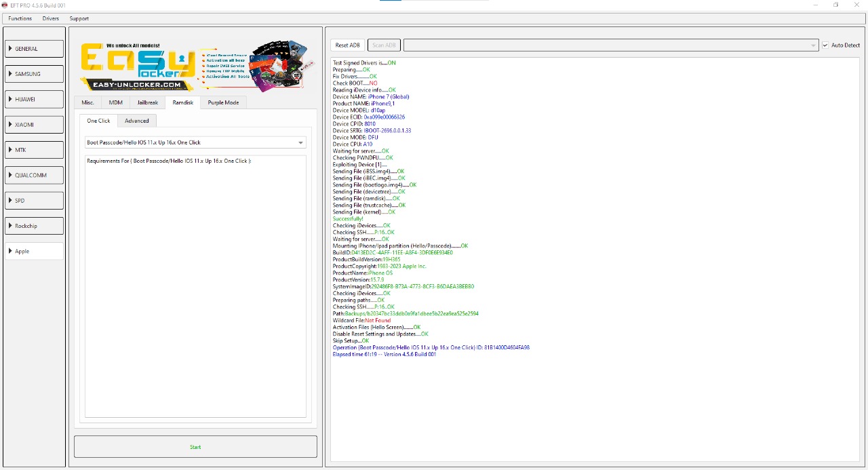Viewport: 868px width, 470px height.
Task: Click the blue 'Operation (Boot Passcode/Hello...' log line
Action: pyautogui.click(x=431, y=348)
